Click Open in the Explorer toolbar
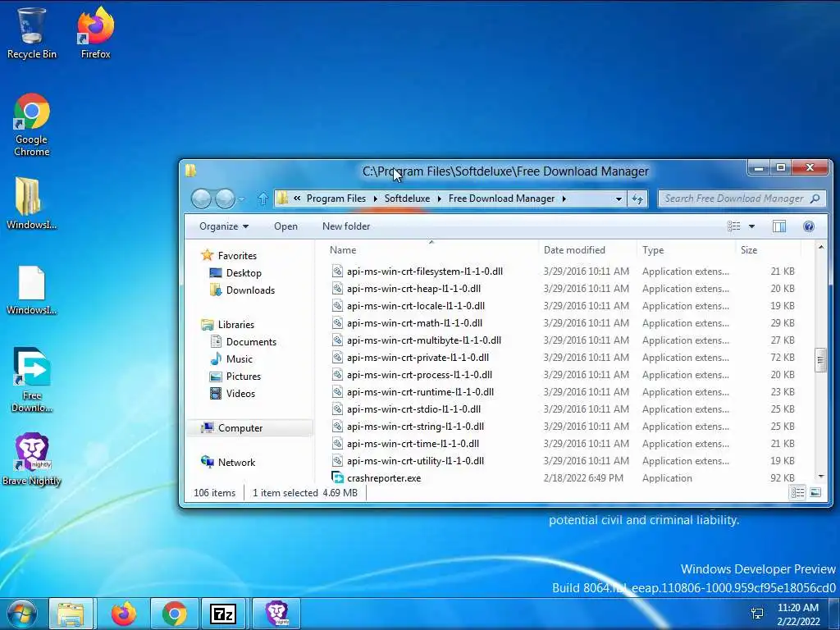This screenshot has height=630, width=840. [285, 226]
